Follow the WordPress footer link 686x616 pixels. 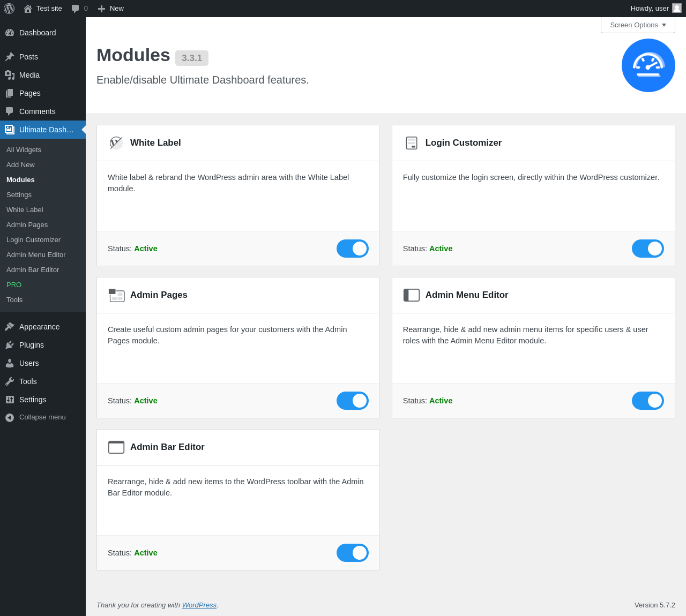point(199,605)
